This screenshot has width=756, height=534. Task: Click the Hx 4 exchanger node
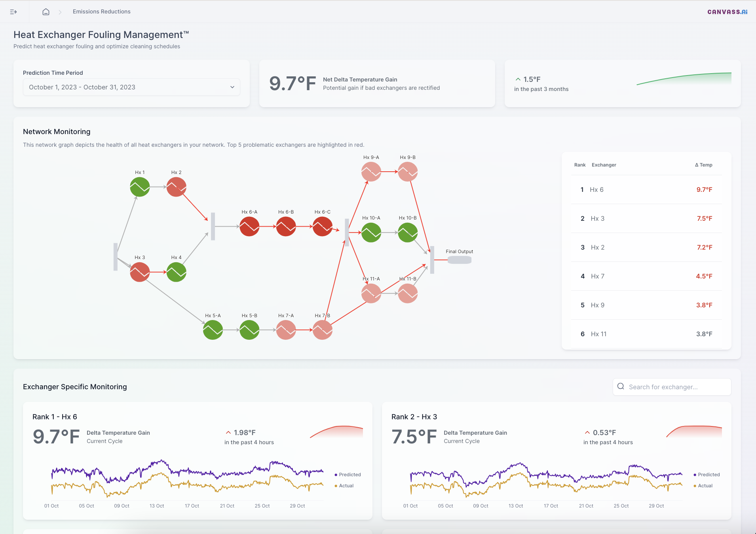[177, 272]
